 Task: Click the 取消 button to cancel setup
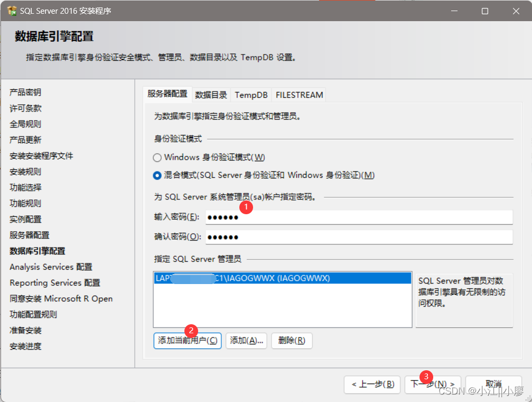point(493,385)
